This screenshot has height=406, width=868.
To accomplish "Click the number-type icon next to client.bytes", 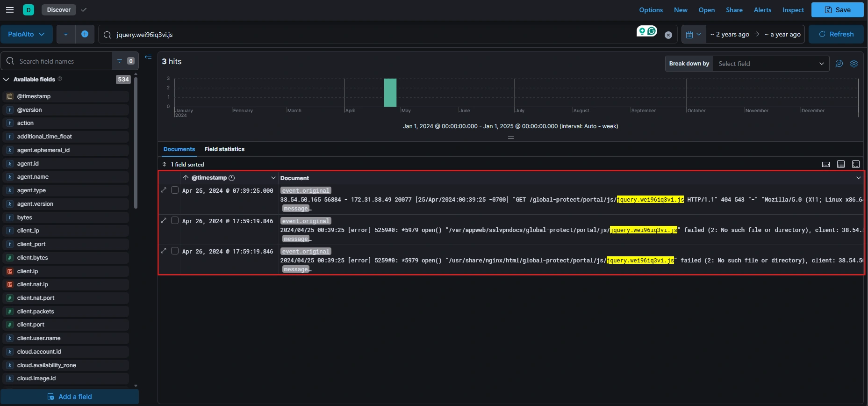I will 9,258.
